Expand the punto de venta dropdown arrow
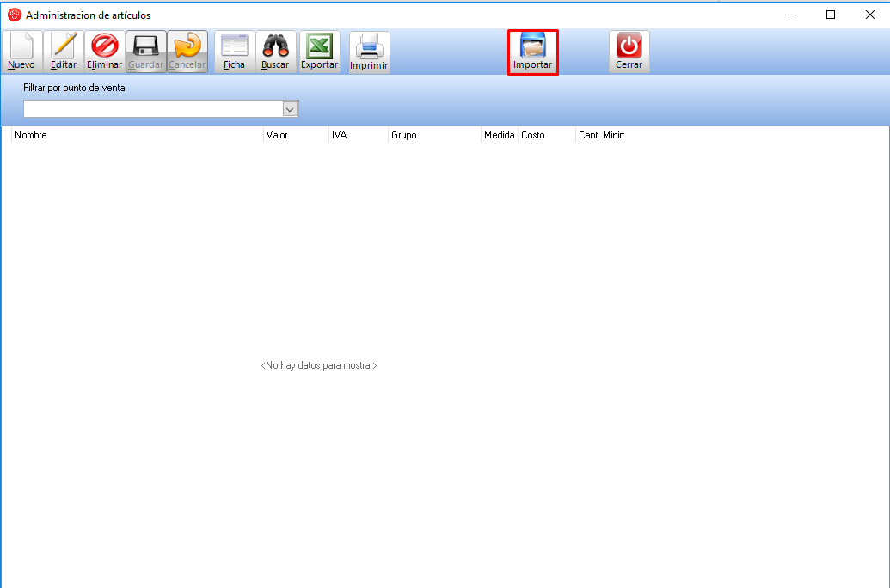Image resolution: width=890 pixels, height=588 pixels. pos(290,109)
